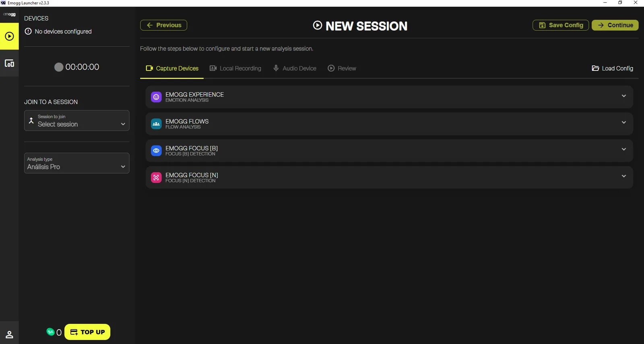Minimize the Emogg Launcher window
The width and height of the screenshot is (644, 344).
tap(605, 3)
